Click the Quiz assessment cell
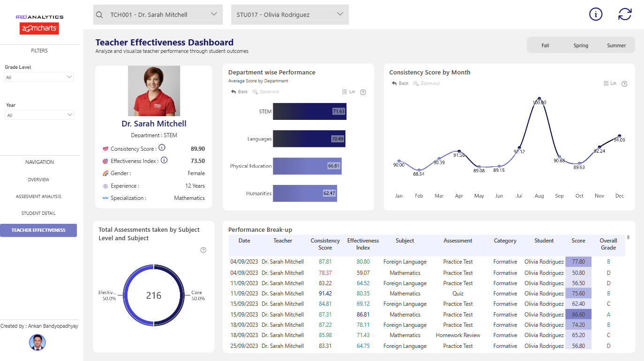This screenshot has height=361, width=644. point(458,294)
